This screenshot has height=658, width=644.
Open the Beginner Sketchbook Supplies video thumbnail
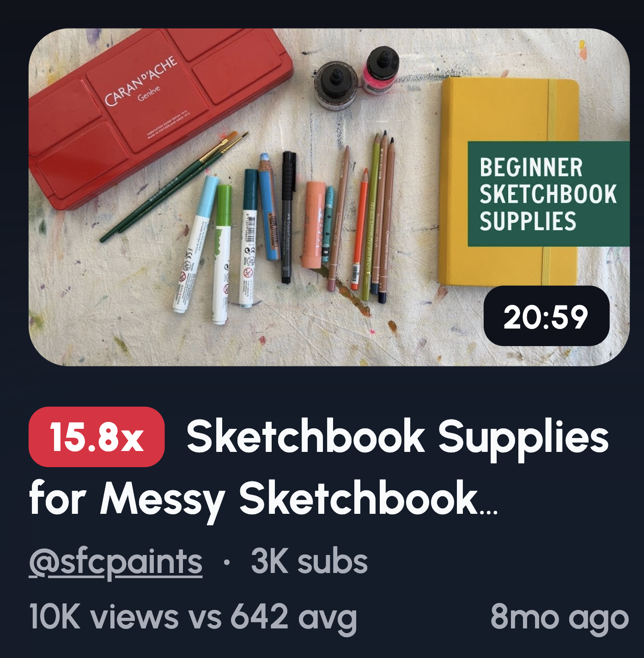[x=329, y=197]
